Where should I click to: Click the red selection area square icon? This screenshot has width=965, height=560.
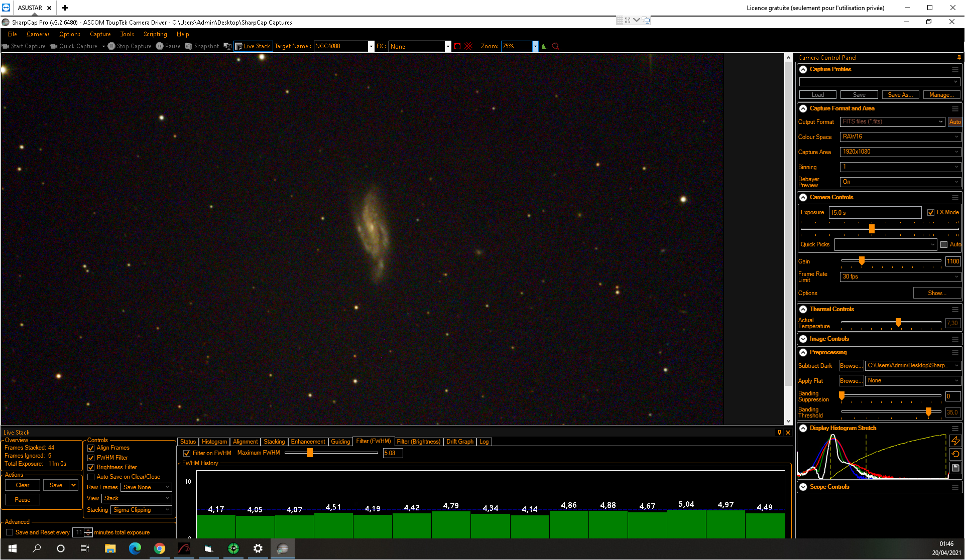point(457,46)
